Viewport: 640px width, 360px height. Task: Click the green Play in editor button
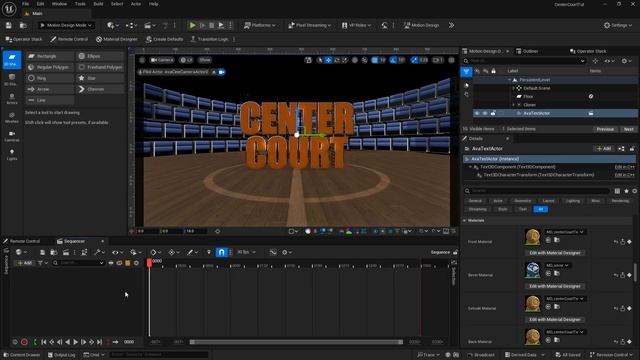(x=193, y=25)
